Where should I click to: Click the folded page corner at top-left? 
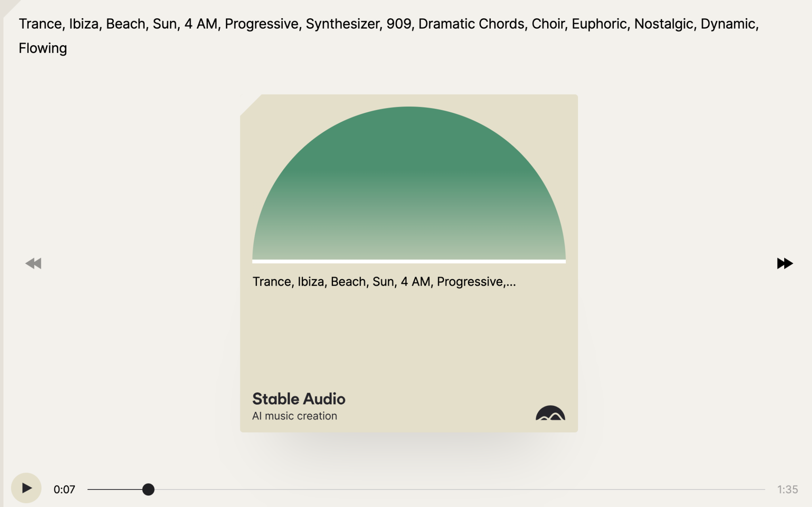click(9, 7)
